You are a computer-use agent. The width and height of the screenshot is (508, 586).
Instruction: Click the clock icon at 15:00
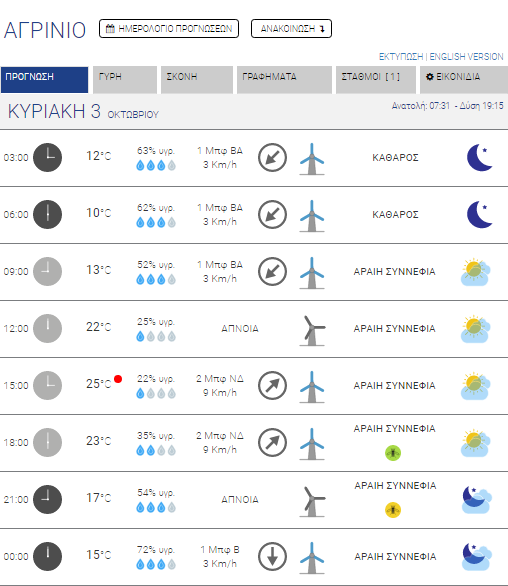pos(47,385)
